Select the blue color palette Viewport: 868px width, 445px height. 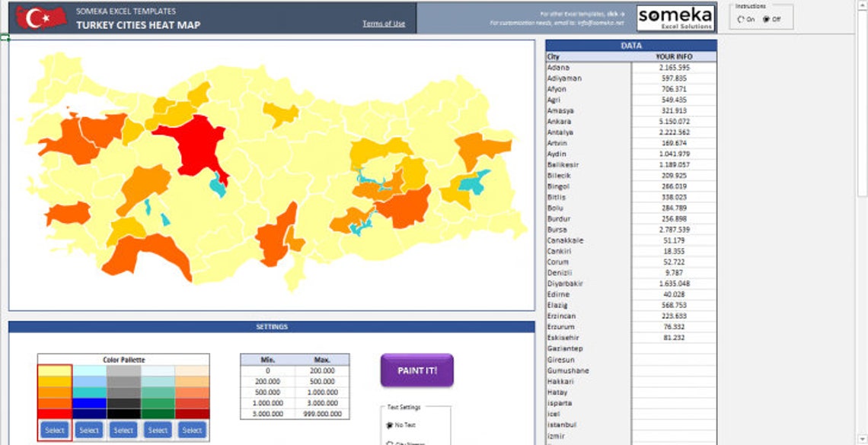(x=89, y=430)
